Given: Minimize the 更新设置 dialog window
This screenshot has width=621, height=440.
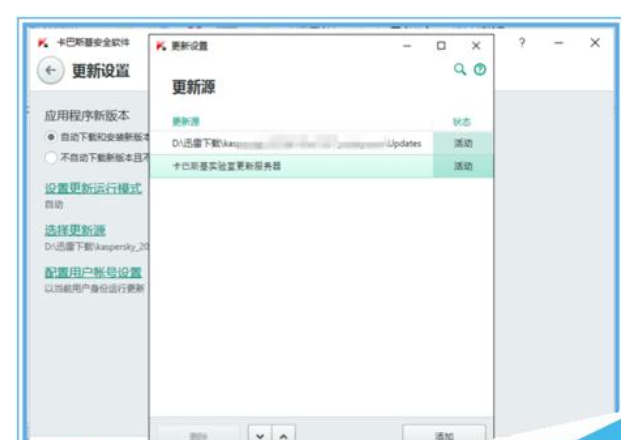Looking at the screenshot, I should click(x=407, y=46).
